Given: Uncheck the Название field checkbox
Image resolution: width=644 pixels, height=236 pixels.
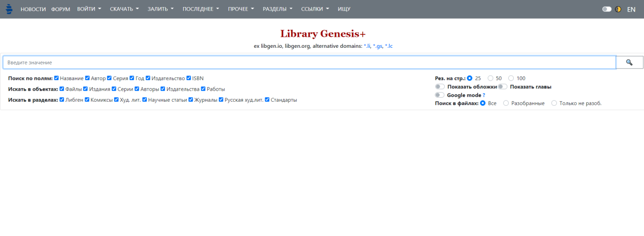Looking at the screenshot, I should (x=56, y=78).
